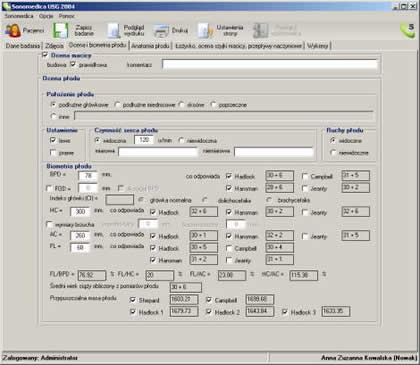Toggle the Hadlock 1 fetal mass checkbox
Image resolution: width=420 pixels, height=365 pixels.
133,312
